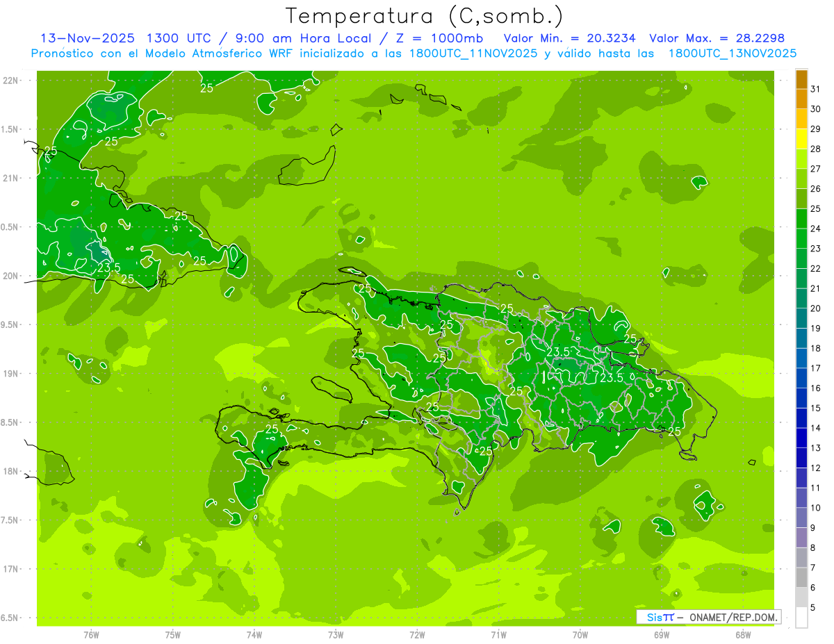The height and width of the screenshot is (644, 834).
Task: Click the '1800UTC_13NOV2025' valid-until time
Action: click(733, 53)
